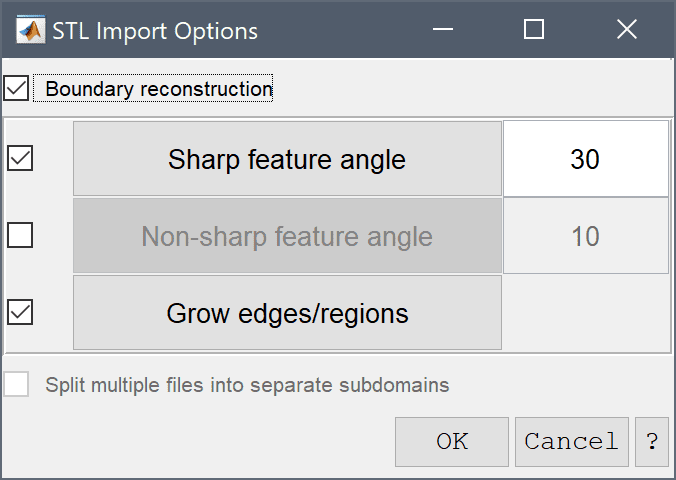Click the Split multiple files into separate subdomains text
The image size is (676, 480).
click(x=247, y=385)
